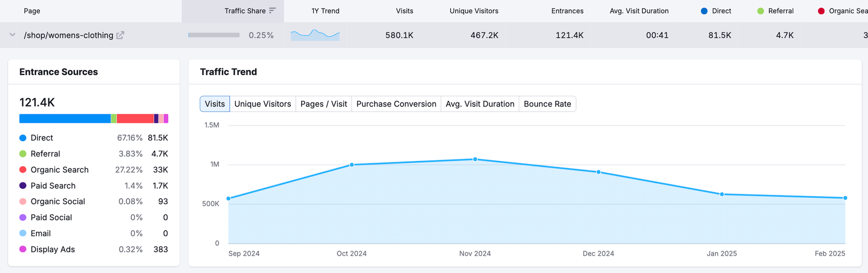Click the Referral green legend dot in list

click(23, 154)
